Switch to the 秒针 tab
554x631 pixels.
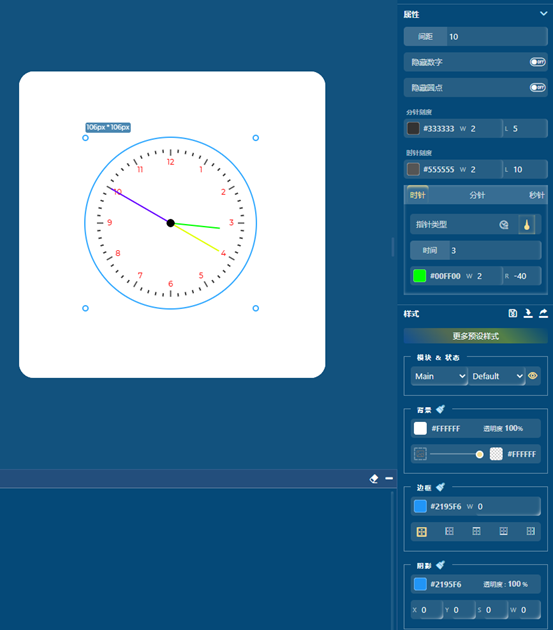[x=536, y=195]
